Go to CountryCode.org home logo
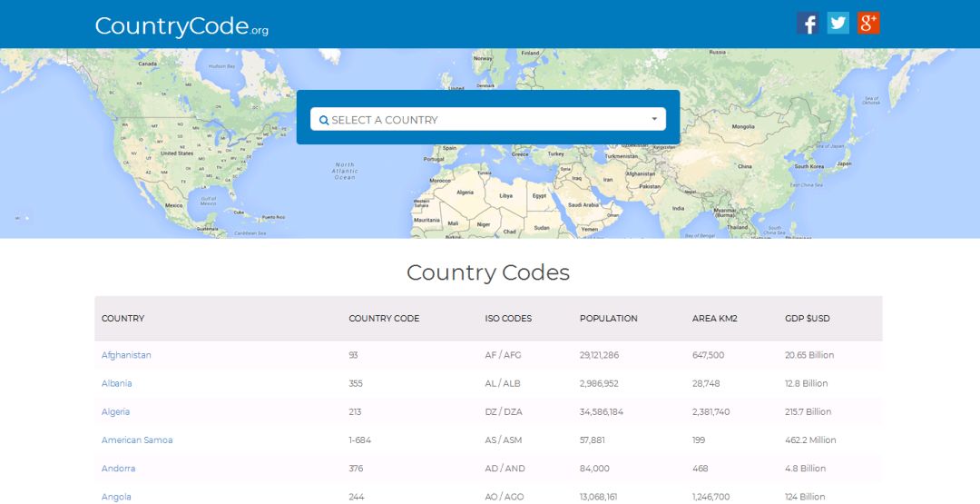The width and height of the screenshot is (980, 504). [181, 26]
